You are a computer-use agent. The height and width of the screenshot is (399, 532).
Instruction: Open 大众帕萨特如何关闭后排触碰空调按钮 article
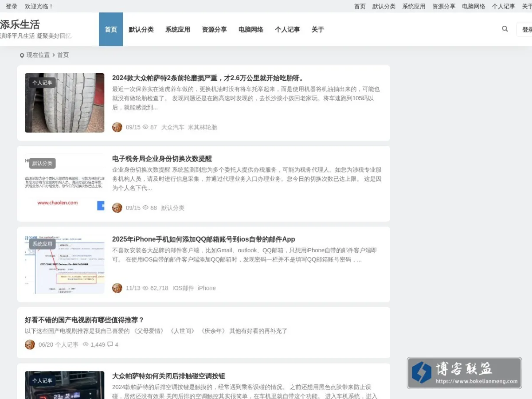tap(168, 376)
